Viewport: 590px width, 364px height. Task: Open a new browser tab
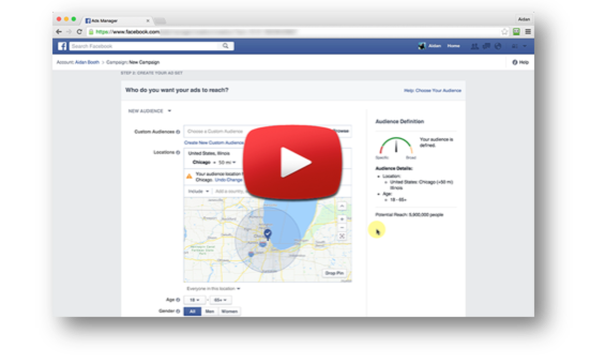pyautogui.click(x=160, y=21)
